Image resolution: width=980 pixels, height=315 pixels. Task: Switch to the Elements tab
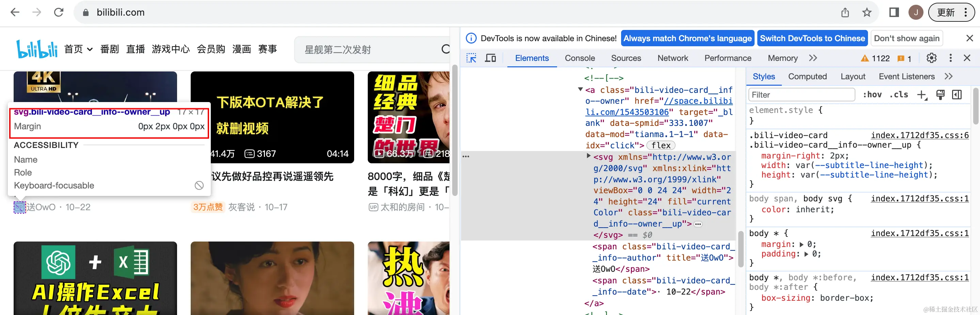(x=532, y=58)
